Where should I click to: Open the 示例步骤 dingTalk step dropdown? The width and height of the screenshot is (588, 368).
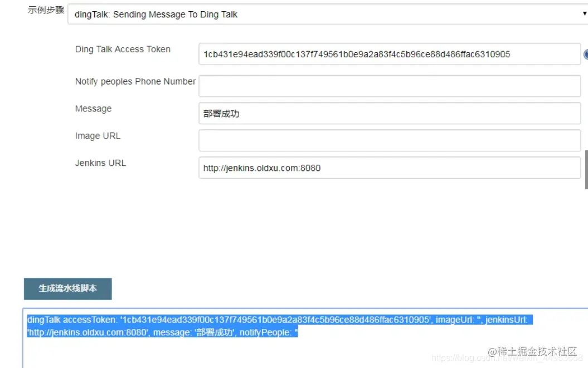click(328, 14)
